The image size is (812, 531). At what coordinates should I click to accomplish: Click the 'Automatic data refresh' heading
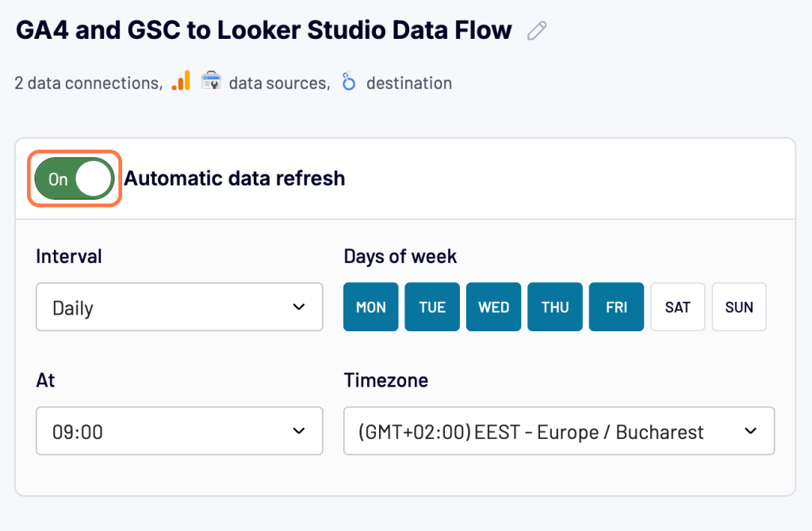tap(235, 178)
